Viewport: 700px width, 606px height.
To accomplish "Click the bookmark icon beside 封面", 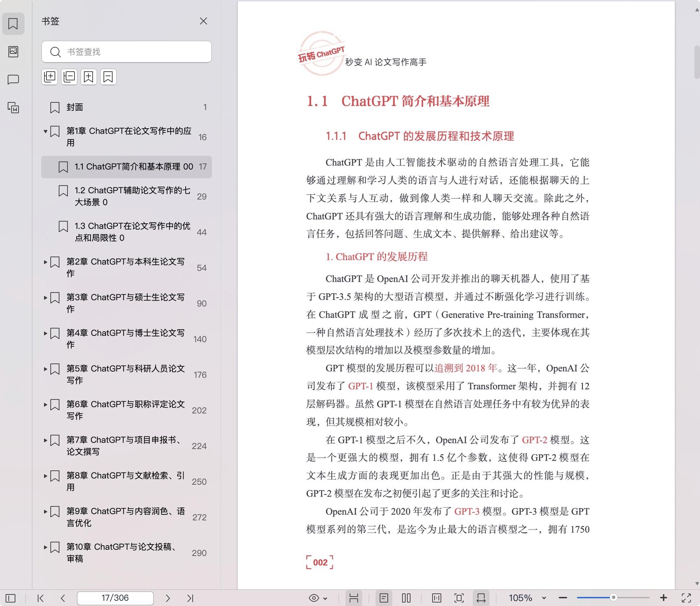I will point(55,108).
